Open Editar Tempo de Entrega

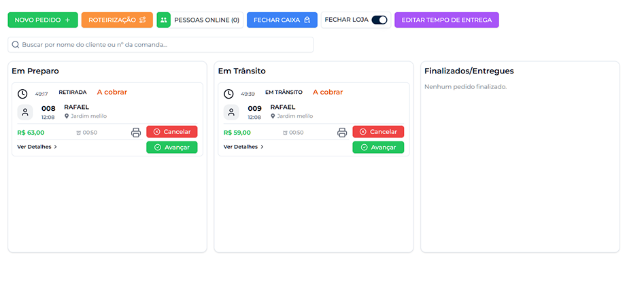click(446, 20)
